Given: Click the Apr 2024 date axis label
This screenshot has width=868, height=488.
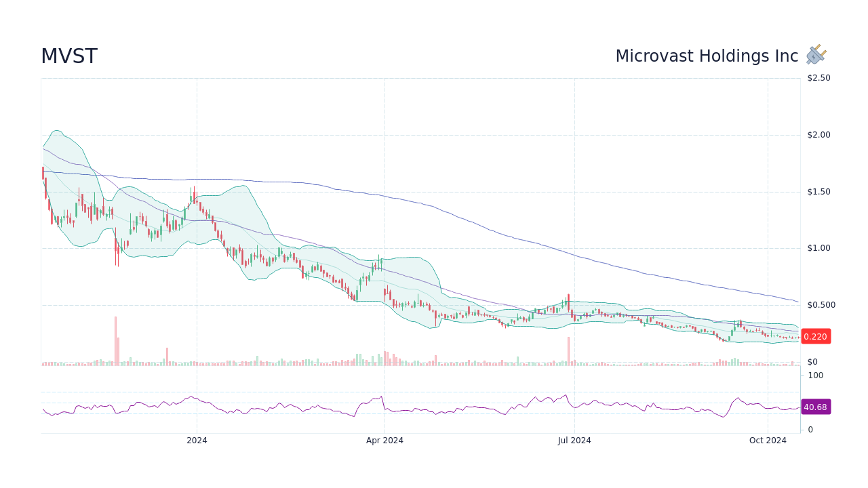Looking at the screenshot, I should (384, 441).
